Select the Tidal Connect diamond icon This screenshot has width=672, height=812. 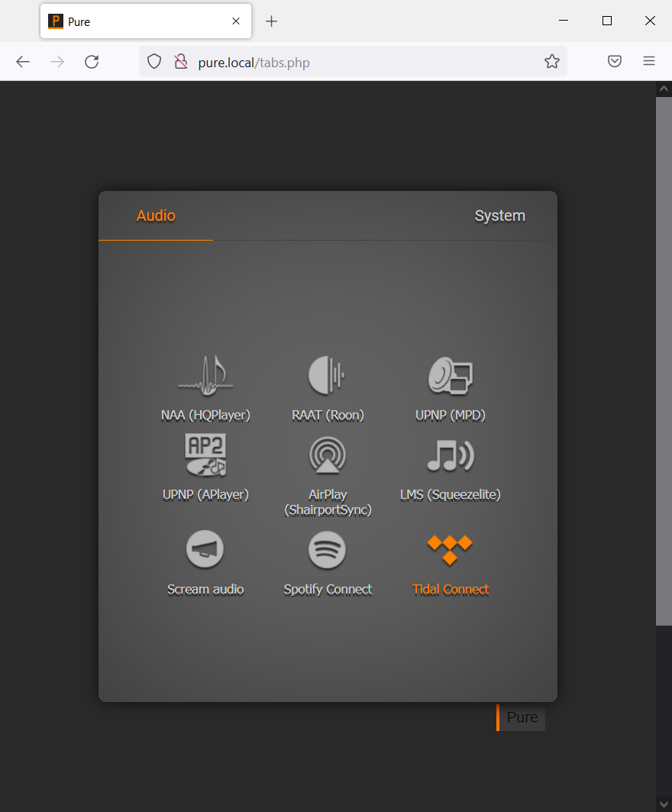(x=450, y=550)
